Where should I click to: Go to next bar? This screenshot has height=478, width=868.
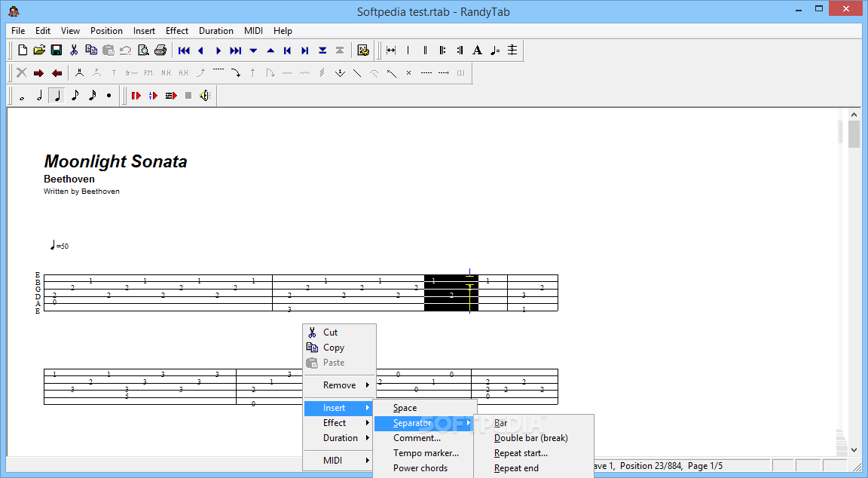pyautogui.click(x=305, y=51)
